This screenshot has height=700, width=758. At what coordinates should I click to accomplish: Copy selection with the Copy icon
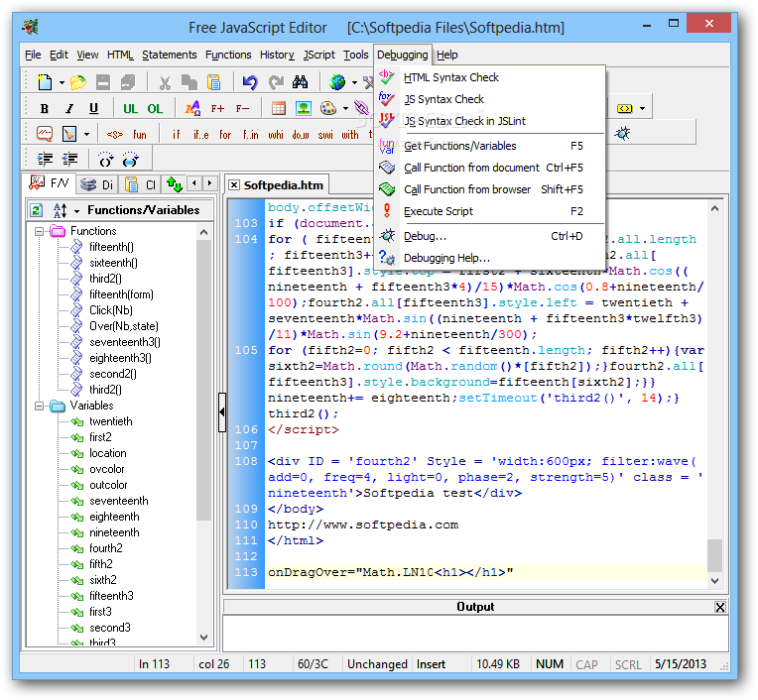point(189,82)
